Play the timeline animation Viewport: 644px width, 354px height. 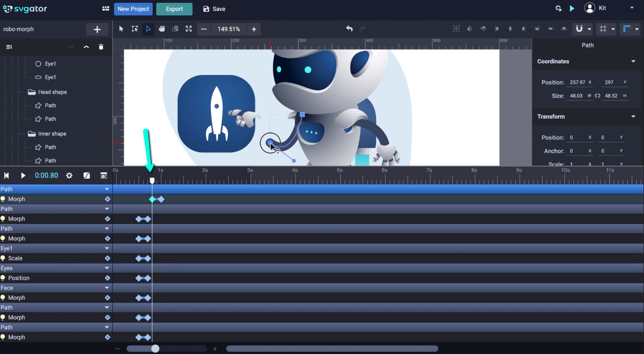pyautogui.click(x=23, y=176)
